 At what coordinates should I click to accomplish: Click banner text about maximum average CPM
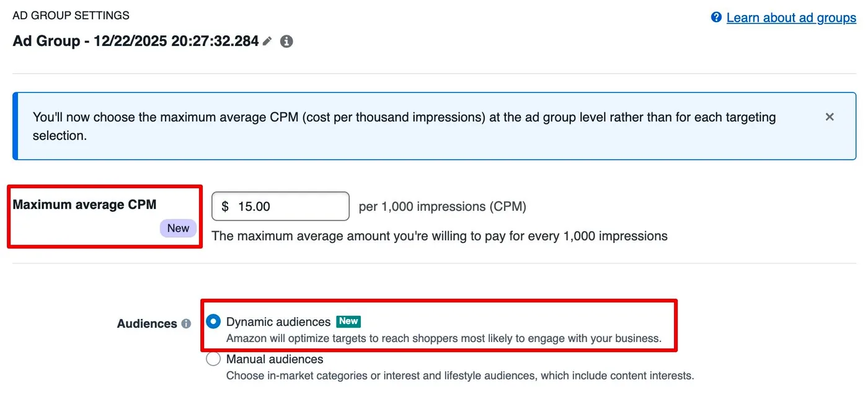(x=404, y=126)
